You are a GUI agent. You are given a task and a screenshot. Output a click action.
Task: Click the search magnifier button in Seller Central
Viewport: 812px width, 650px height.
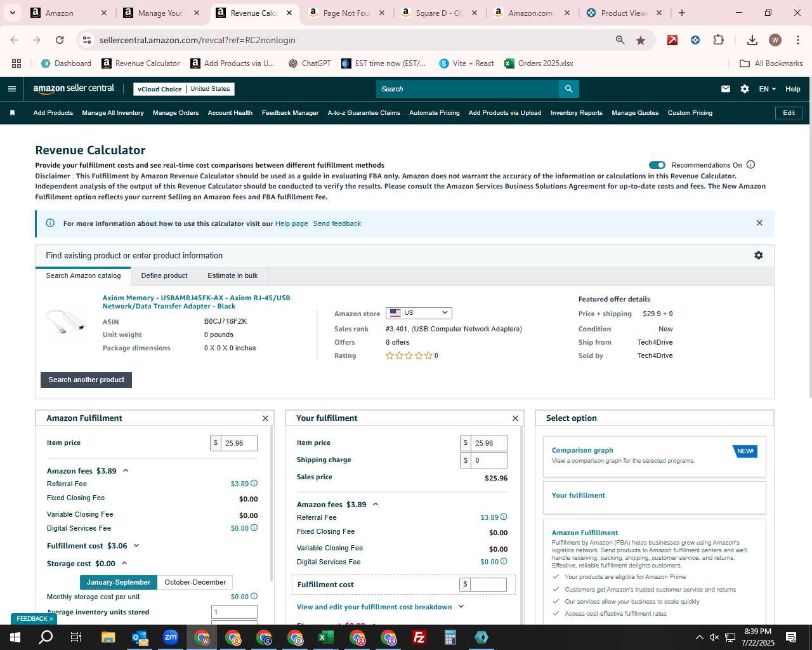(569, 89)
